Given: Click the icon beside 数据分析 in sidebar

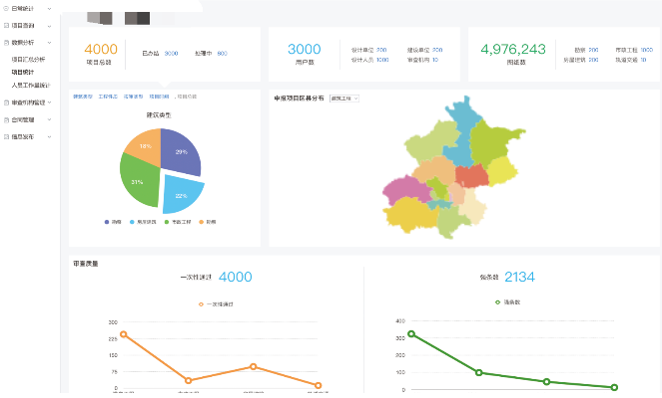Looking at the screenshot, I should [6, 43].
